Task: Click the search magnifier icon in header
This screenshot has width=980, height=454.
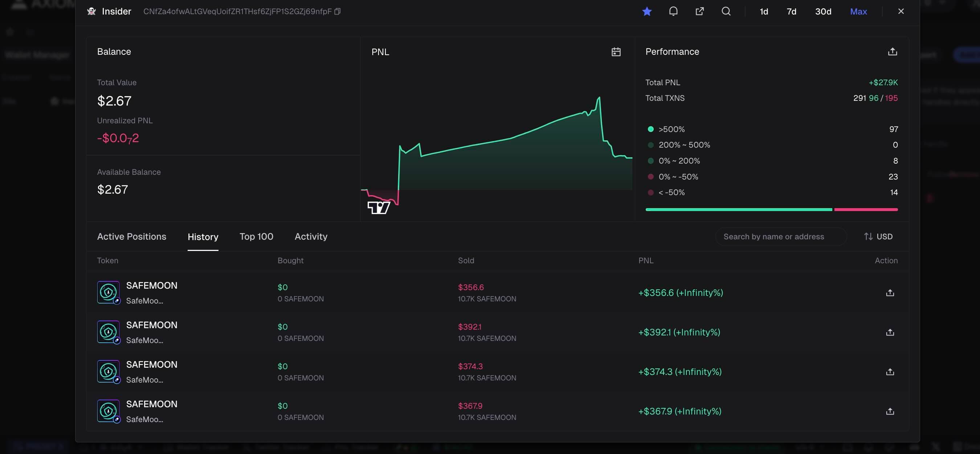Action: coord(726,11)
